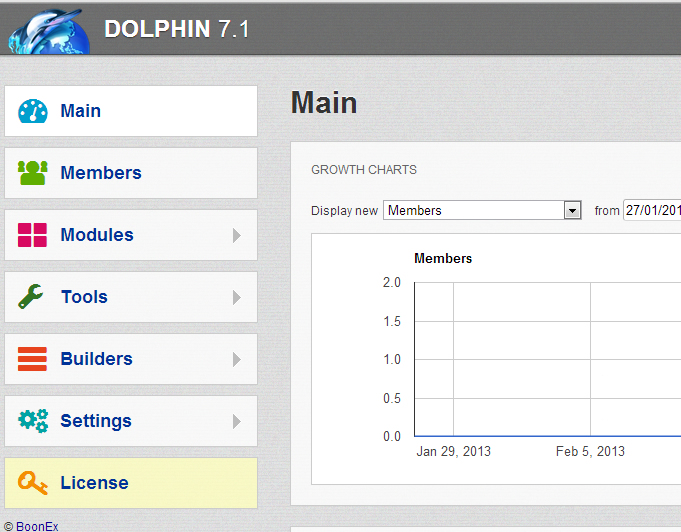Open the Display new Members dropdown
Image resolution: width=681 pixels, height=532 pixels.
coord(482,210)
